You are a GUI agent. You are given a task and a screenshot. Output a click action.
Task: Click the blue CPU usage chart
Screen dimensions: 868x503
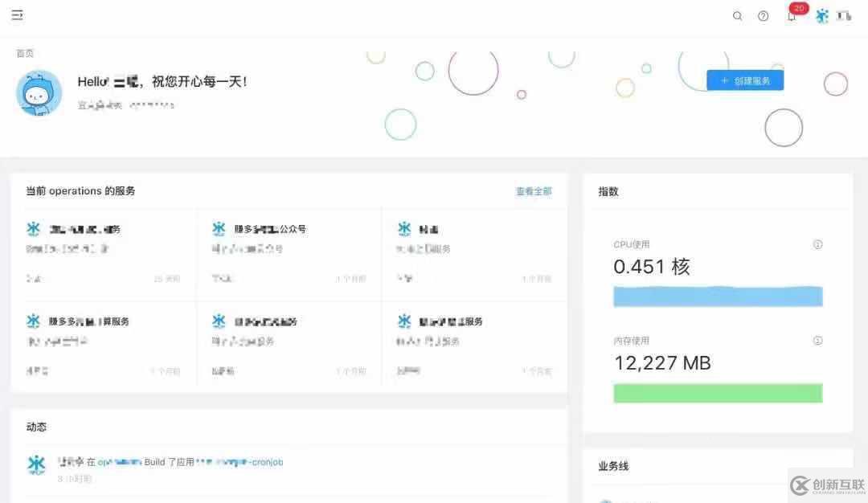(718, 296)
